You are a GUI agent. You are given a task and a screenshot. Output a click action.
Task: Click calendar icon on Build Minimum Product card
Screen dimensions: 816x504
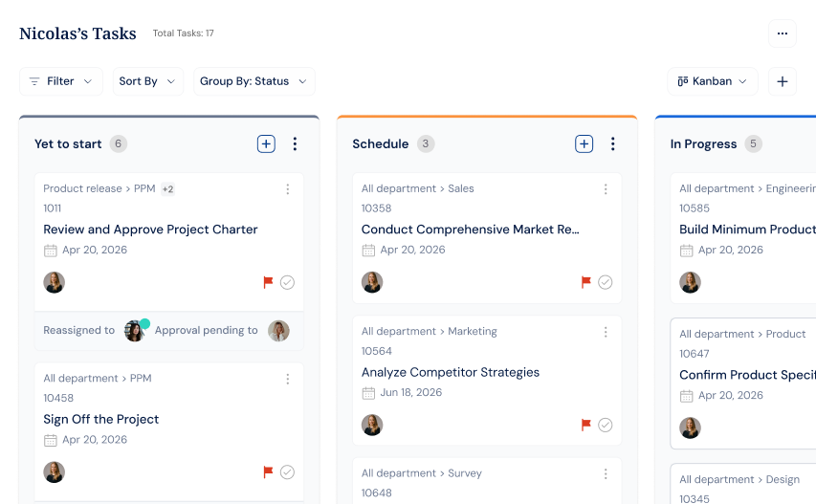pyautogui.click(x=687, y=251)
